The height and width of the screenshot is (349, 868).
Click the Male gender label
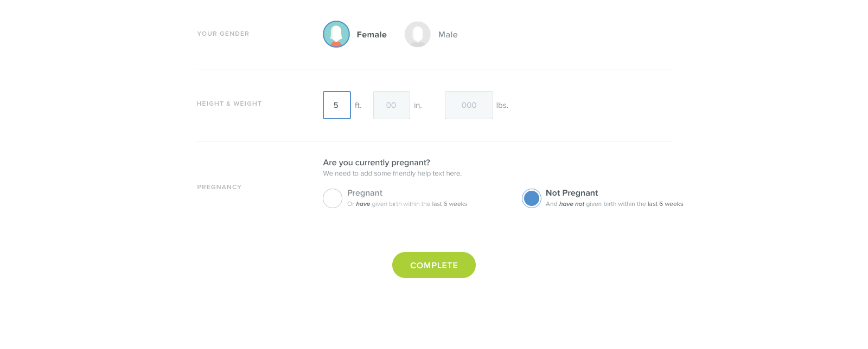click(x=448, y=35)
